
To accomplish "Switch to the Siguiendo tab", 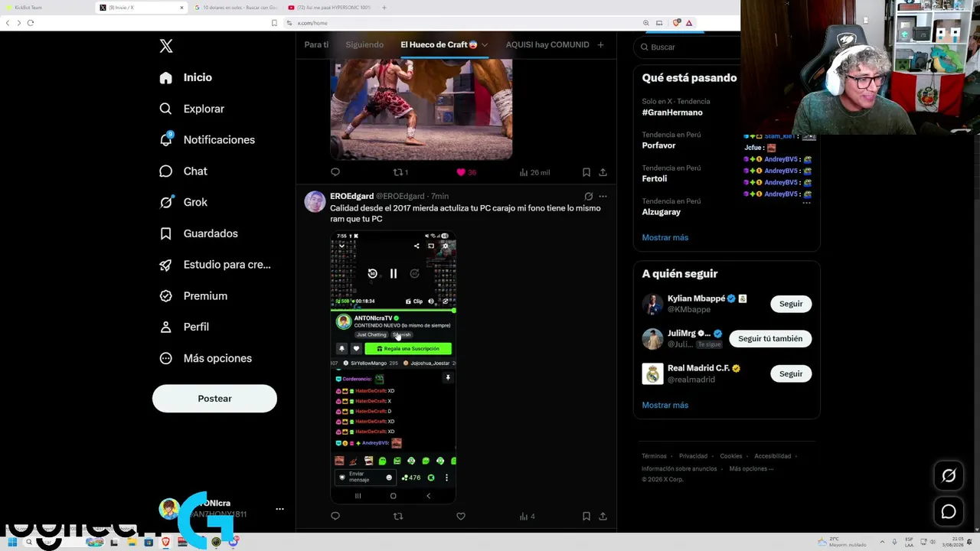I will pyautogui.click(x=364, y=44).
